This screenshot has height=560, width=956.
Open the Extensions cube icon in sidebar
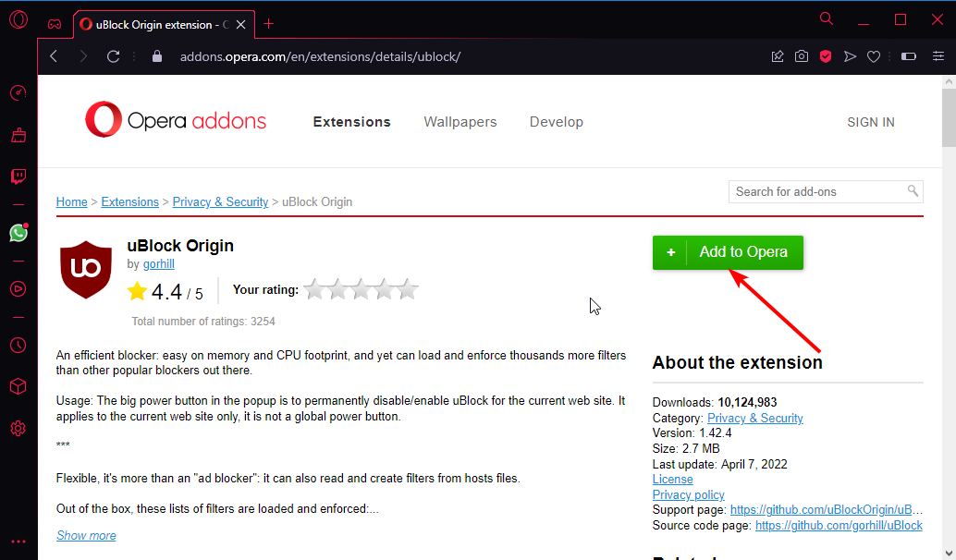[x=18, y=386]
